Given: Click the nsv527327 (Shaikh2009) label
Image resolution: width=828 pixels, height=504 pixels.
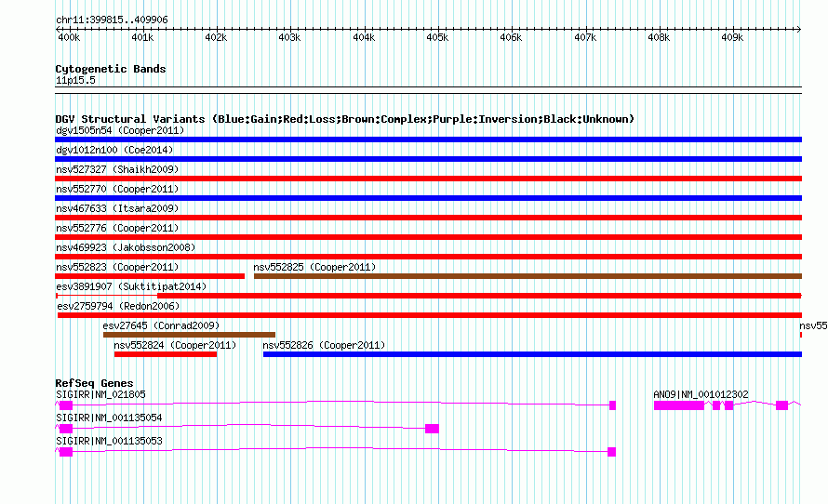Looking at the screenshot, I should click(117, 169).
